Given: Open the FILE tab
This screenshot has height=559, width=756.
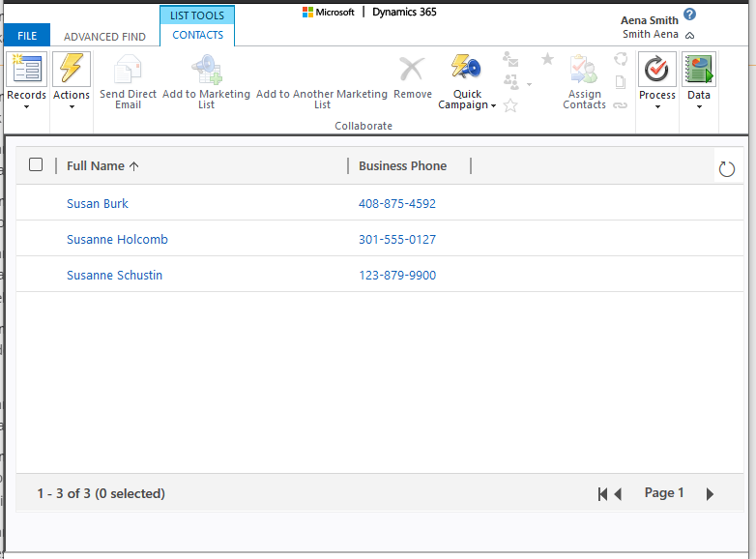Looking at the screenshot, I should click(x=27, y=36).
